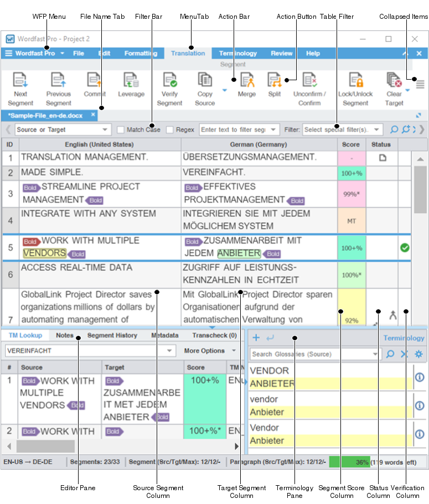Click the Leverage icon
This screenshot has height=504, width=429.
131,80
